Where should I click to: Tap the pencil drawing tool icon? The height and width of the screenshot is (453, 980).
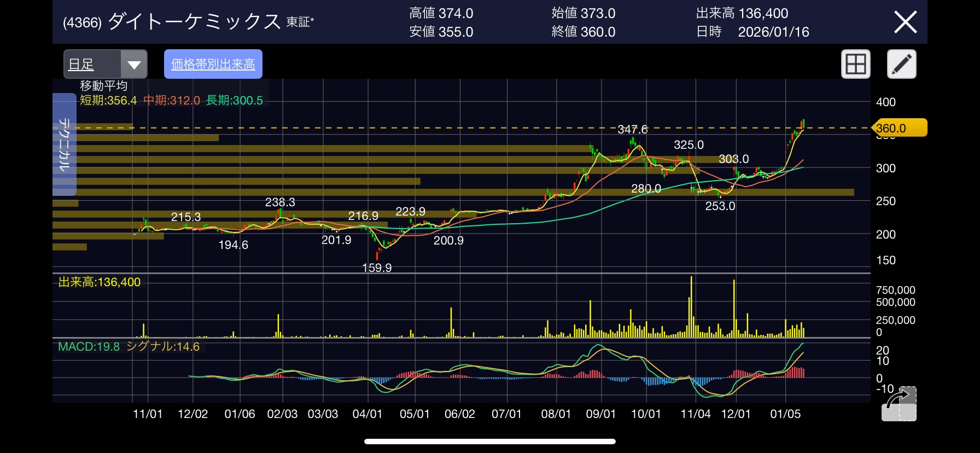(901, 64)
